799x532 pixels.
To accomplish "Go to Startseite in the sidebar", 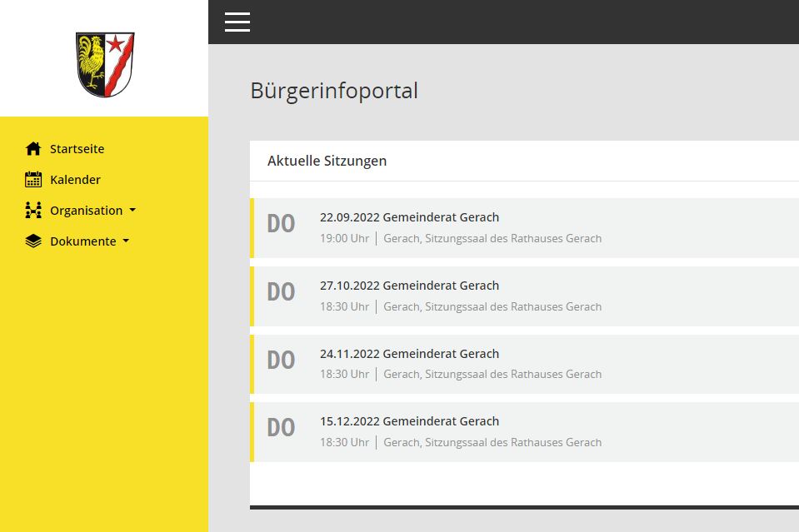I will click(77, 149).
